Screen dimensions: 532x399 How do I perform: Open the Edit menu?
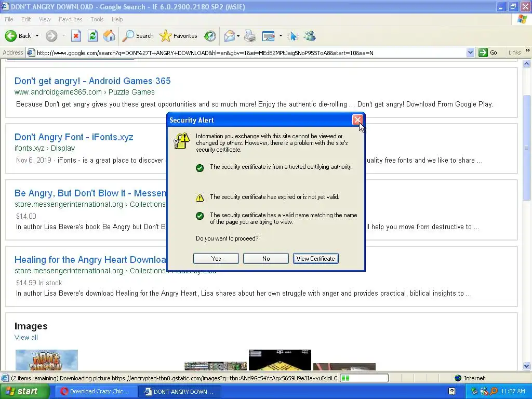coord(26,19)
